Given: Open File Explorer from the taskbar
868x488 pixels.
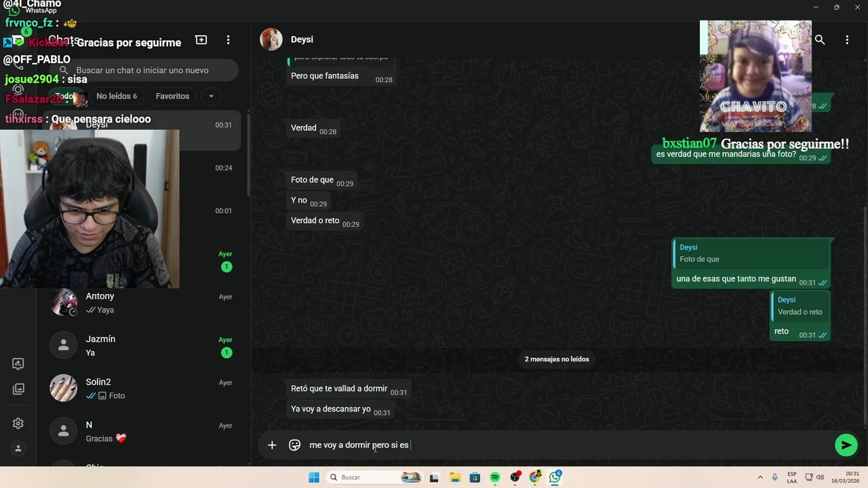Looking at the screenshot, I should tap(455, 477).
